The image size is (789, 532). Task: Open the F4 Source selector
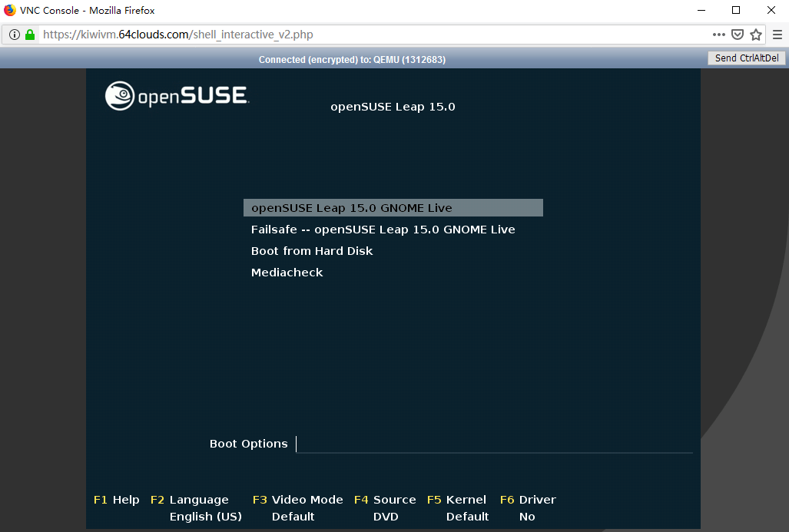[385, 500]
